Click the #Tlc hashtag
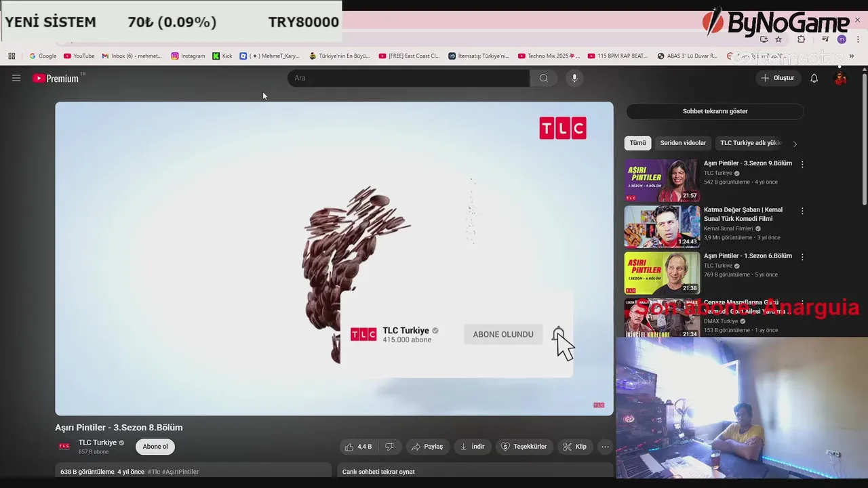The height and width of the screenshot is (488, 868). pos(154,472)
